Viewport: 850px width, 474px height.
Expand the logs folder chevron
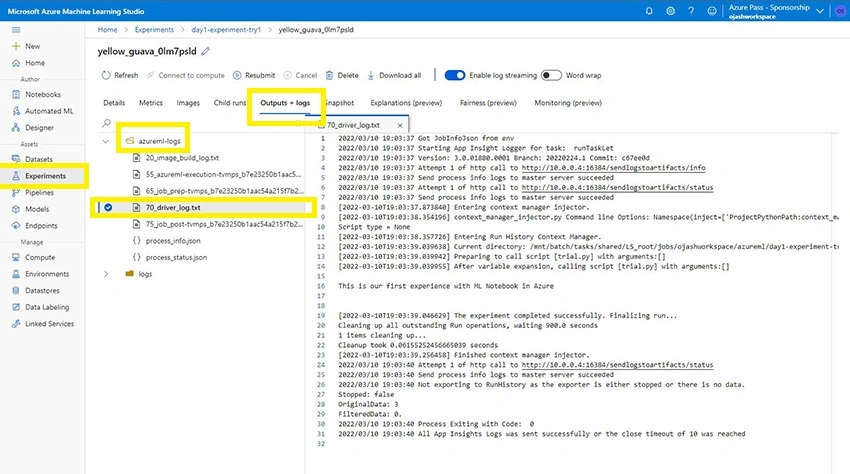point(106,274)
